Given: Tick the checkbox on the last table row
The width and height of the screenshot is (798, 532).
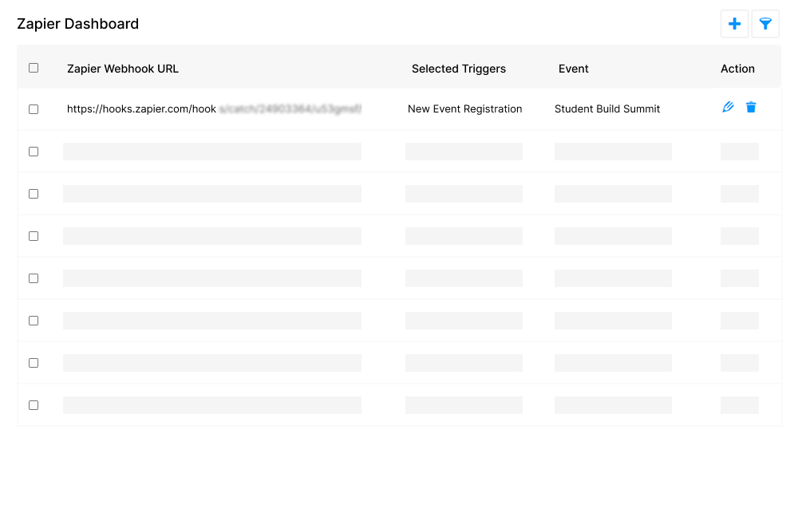Looking at the screenshot, I should [x=34, y=405].
